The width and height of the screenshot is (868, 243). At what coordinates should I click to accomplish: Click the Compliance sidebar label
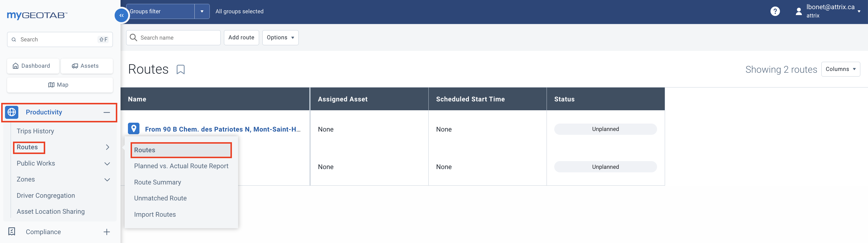click(x=43, y=232)
